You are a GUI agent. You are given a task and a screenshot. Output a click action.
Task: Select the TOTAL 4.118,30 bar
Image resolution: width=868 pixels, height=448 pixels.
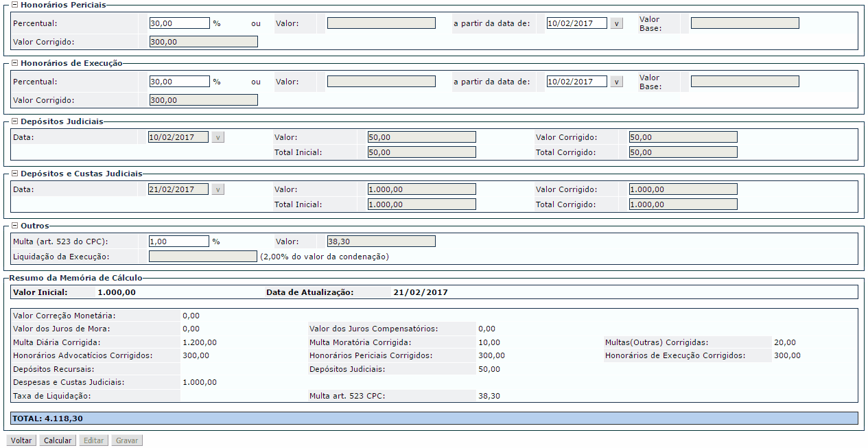(434, 418)
